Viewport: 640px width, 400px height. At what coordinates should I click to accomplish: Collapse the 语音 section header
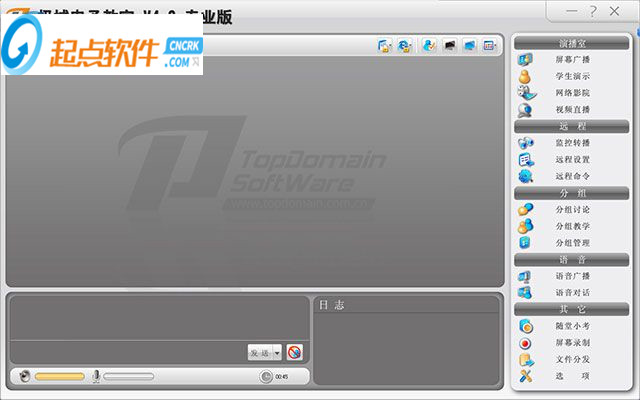[x=571, y=260]
